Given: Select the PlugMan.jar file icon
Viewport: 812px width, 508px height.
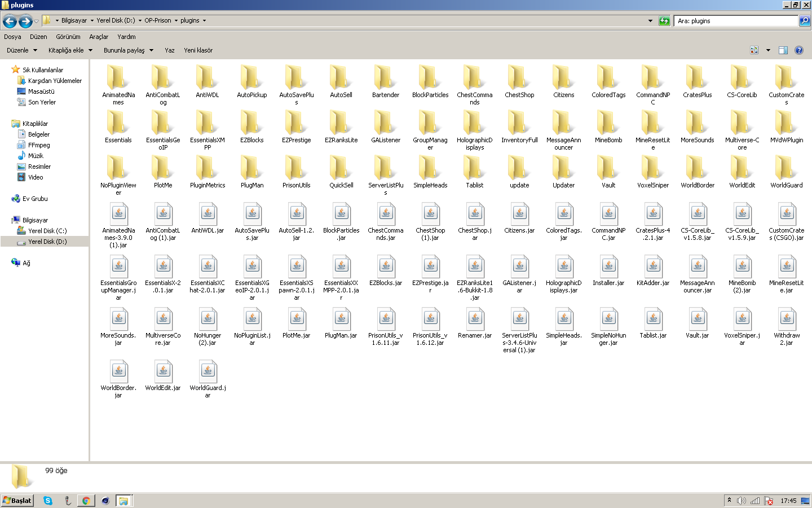Looking at the screenshot, I should click(x=341, y=319).
